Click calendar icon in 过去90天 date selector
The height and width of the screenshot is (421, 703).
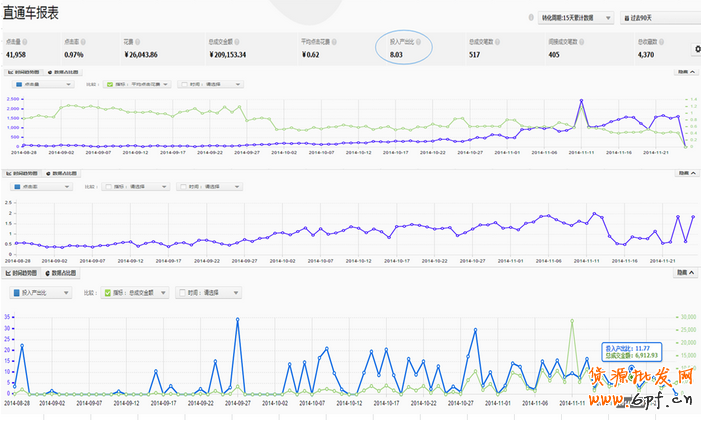point(626,18)
